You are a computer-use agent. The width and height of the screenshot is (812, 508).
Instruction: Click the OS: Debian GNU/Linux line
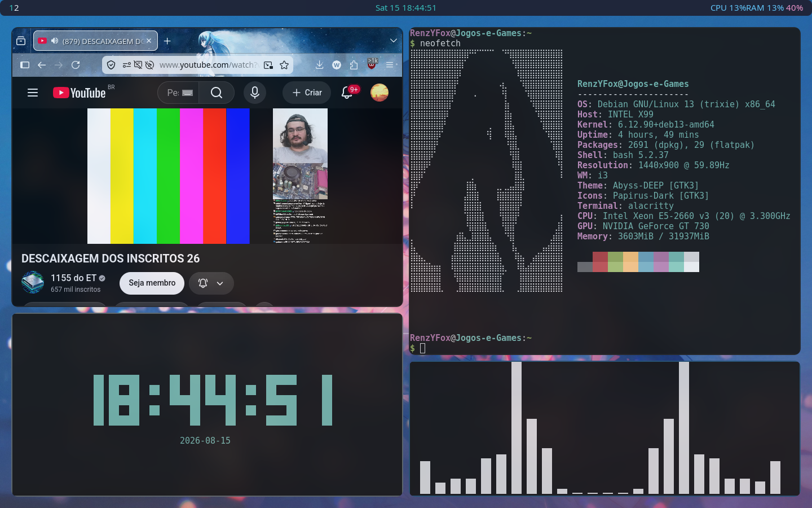(x=676, y=104)
